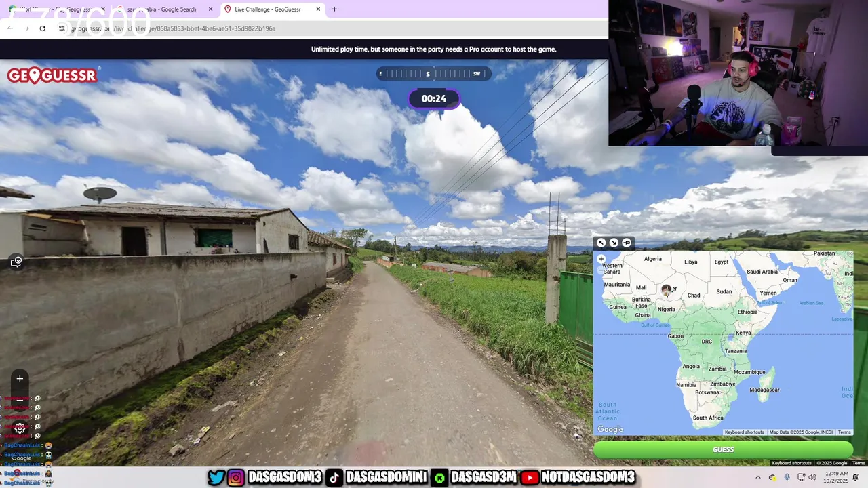The height and width of the screenshot is (488, 868).
Task: Click Ethiopia on the guess map
Action: (747, 312)
